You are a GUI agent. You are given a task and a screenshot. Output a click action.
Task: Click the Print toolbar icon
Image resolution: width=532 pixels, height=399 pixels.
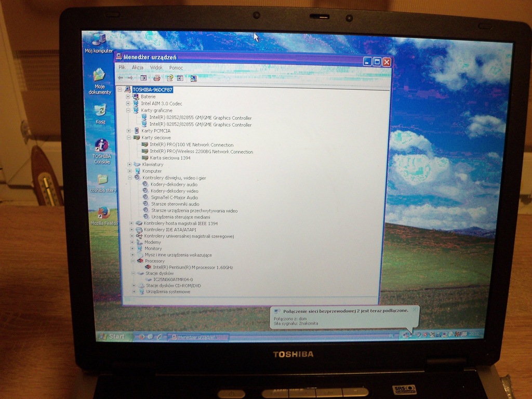pyautogui.click(x=157, y=78)
